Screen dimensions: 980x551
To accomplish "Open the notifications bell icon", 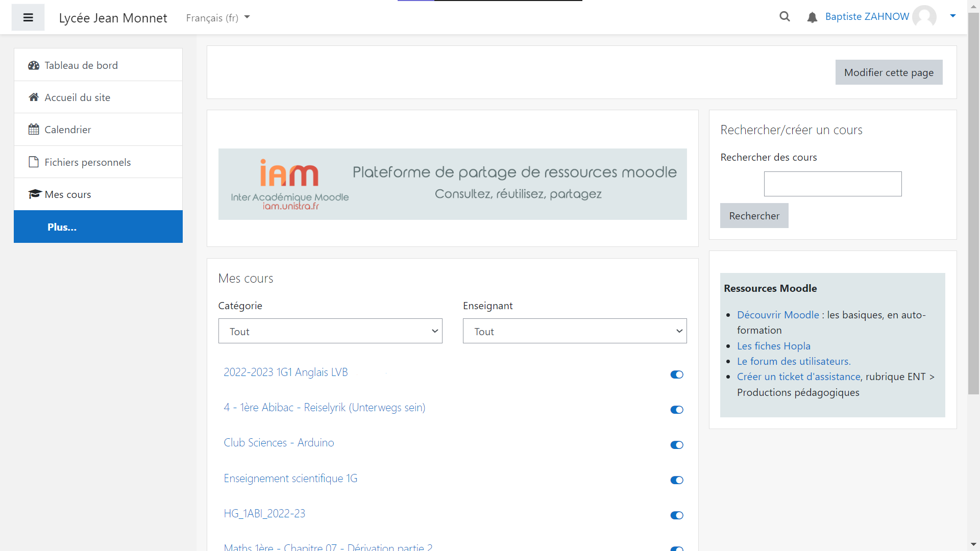I will (x=812, y=18).
